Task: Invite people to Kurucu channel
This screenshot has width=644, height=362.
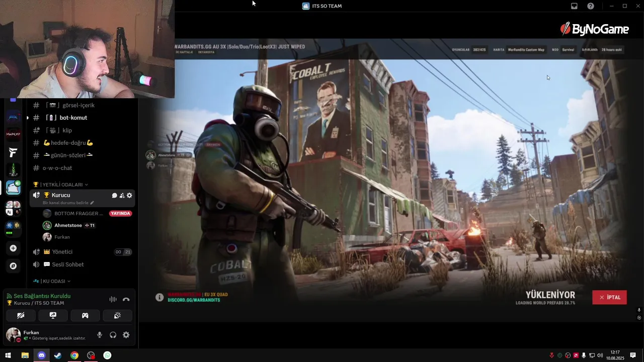Action: [122, 196]
